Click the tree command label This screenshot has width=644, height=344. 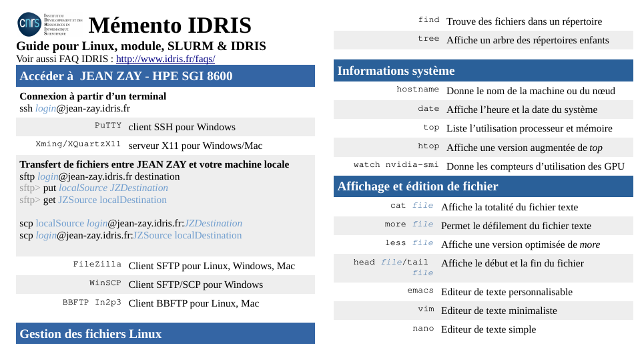tap(428, 39)
